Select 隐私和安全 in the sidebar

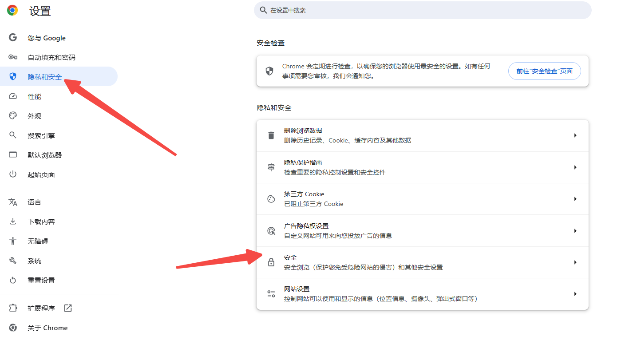(x=59, y=77)
